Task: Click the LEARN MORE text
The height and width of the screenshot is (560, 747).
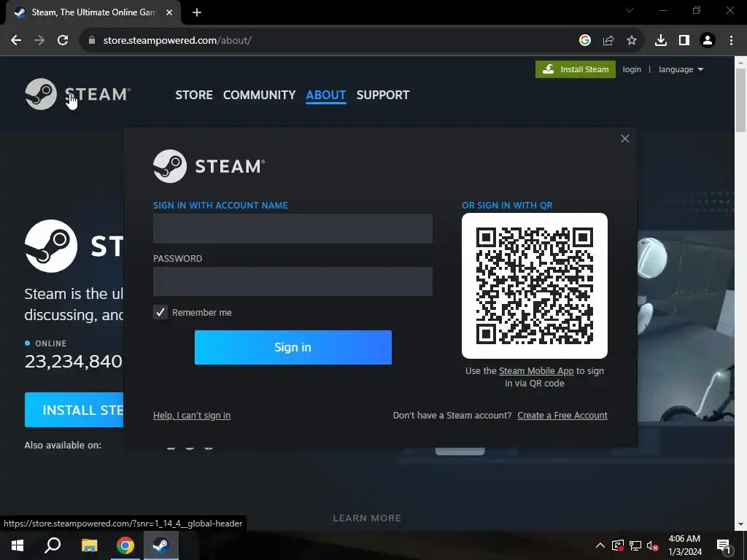Action: pyautogui.click(x=367, y=518)
